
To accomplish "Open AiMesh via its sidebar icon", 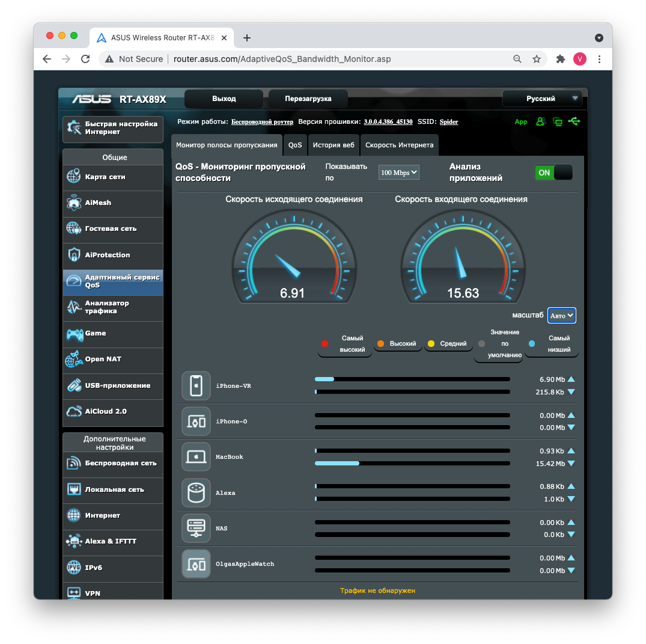I will [x=74, y=203].
